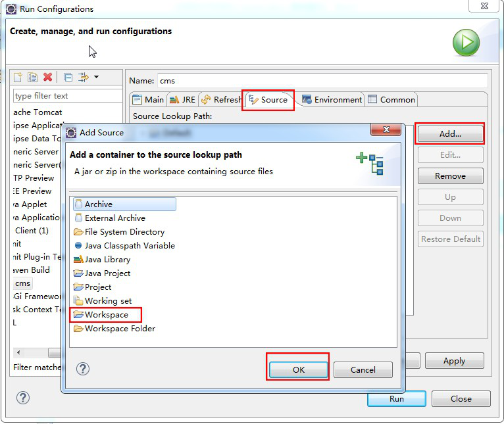
Task: Confirm with OK in Add Source
Action: coord(298,369)
